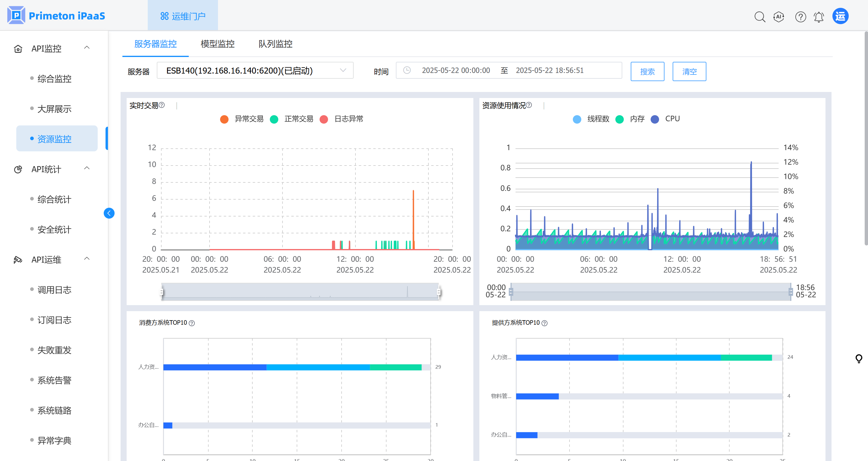Switch to the 模型监控 tab
This screenshot has height=461, width=868.
[x=217, y=44]
